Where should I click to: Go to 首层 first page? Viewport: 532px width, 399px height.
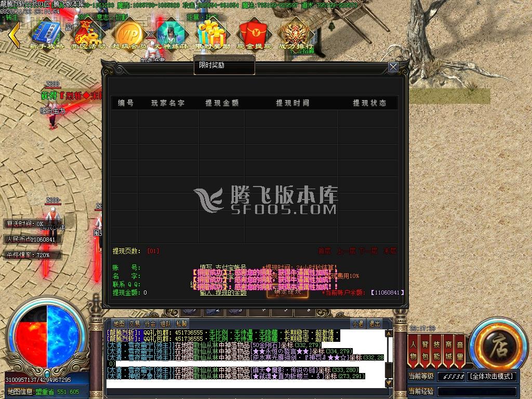tap(324, 251)
